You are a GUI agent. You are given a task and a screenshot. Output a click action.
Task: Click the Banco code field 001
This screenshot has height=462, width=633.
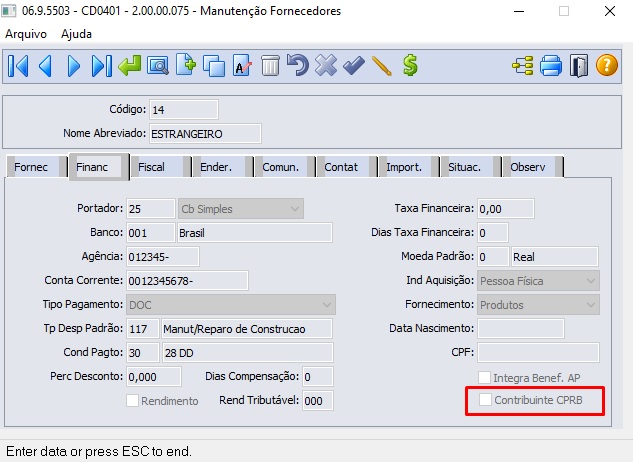pos(151,233)
